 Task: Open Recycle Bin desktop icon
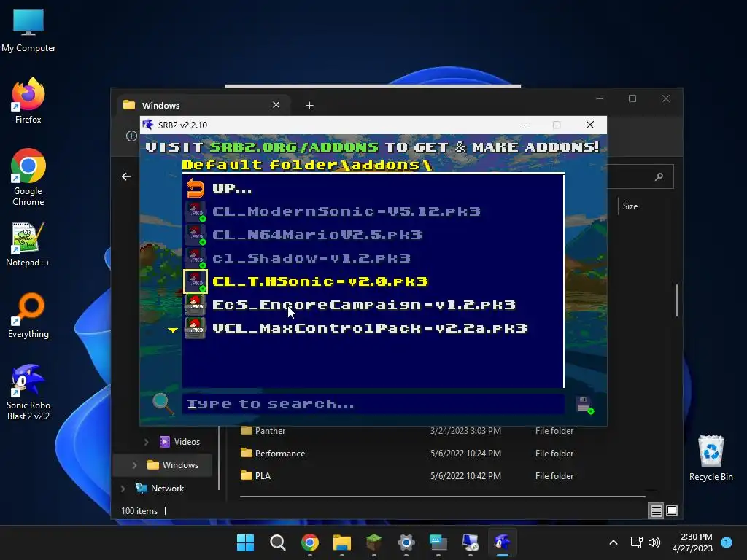tap(711, 458)
